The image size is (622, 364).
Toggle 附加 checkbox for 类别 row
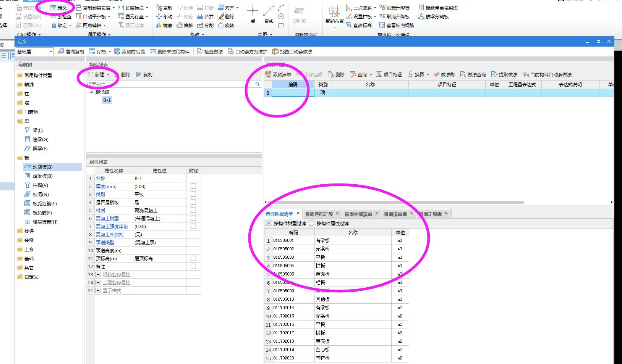click(193, 194)
